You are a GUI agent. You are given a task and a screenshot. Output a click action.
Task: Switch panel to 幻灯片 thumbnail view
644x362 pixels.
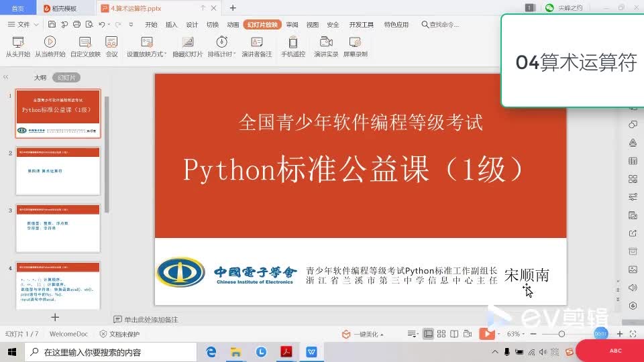pos(66,77)
